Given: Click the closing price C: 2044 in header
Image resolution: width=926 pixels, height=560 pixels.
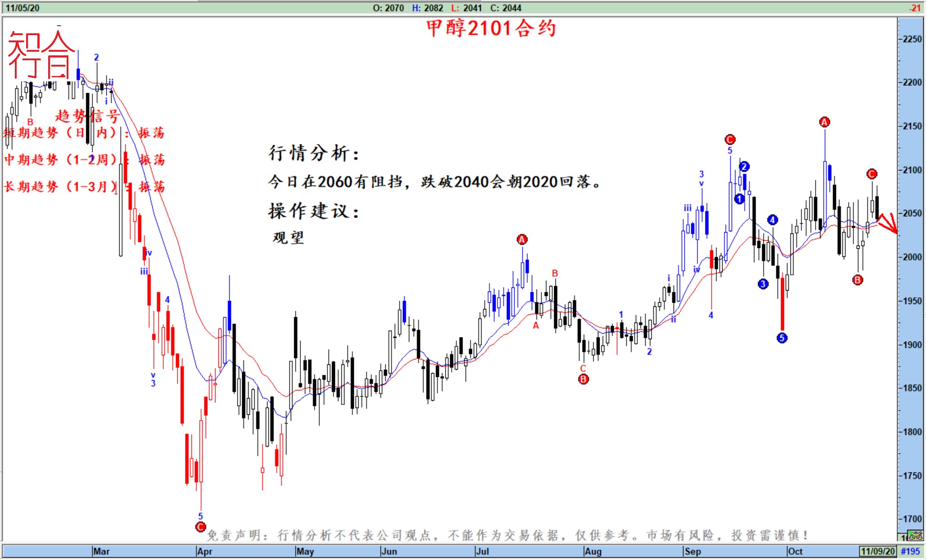Looking at the screenshot, I should (506, 8).
